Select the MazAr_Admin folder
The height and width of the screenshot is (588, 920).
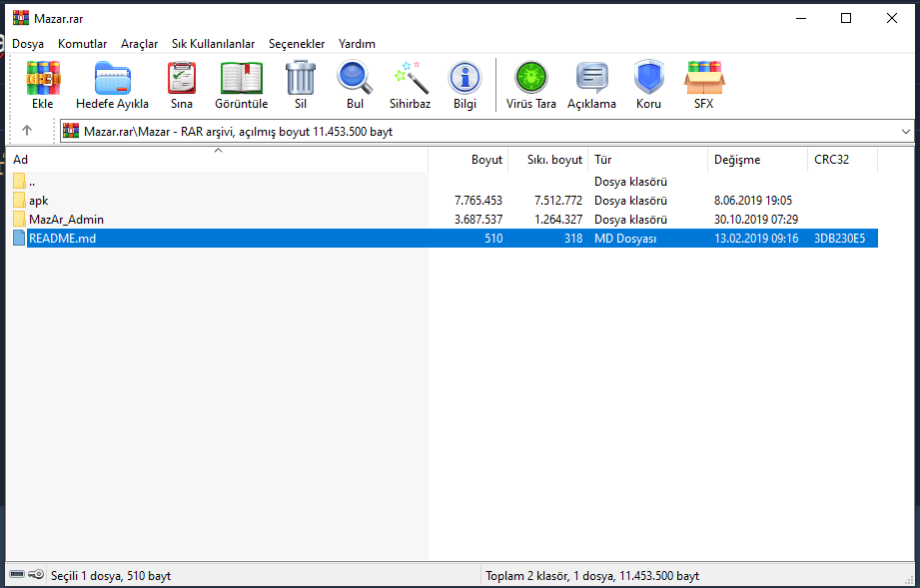pos(66,220)
